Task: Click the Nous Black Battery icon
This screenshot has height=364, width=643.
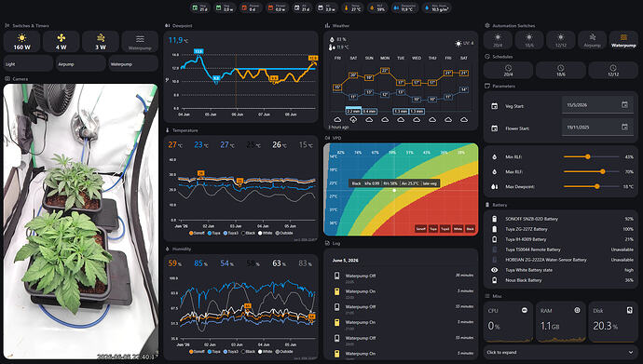Action: (x=495, y=280)
